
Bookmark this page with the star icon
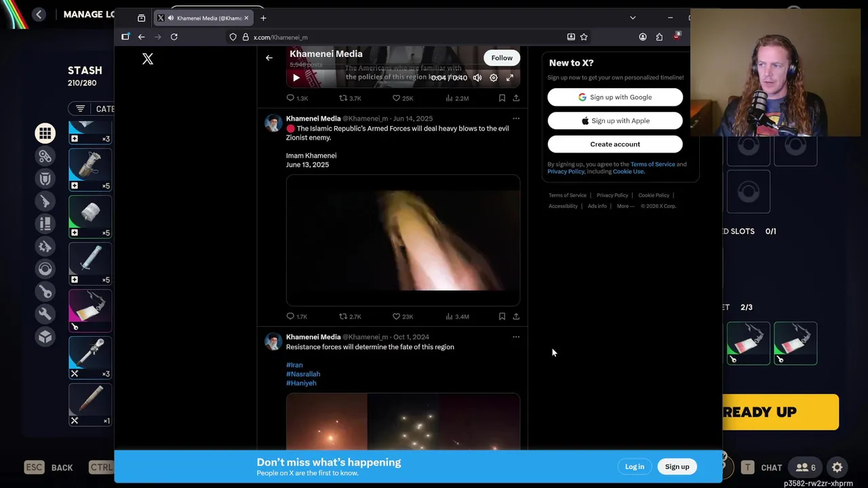point(584,37)
